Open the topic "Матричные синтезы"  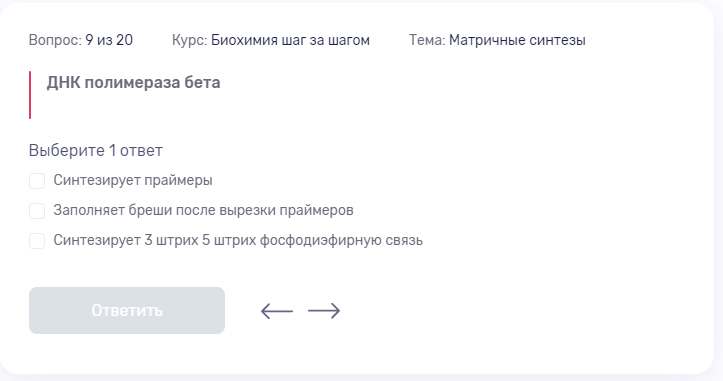coord(517,40)
